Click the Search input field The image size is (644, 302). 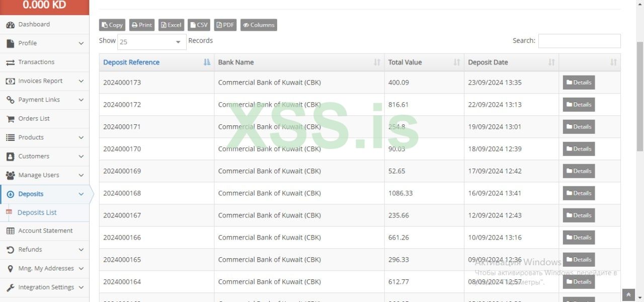(x=579, y=41)
